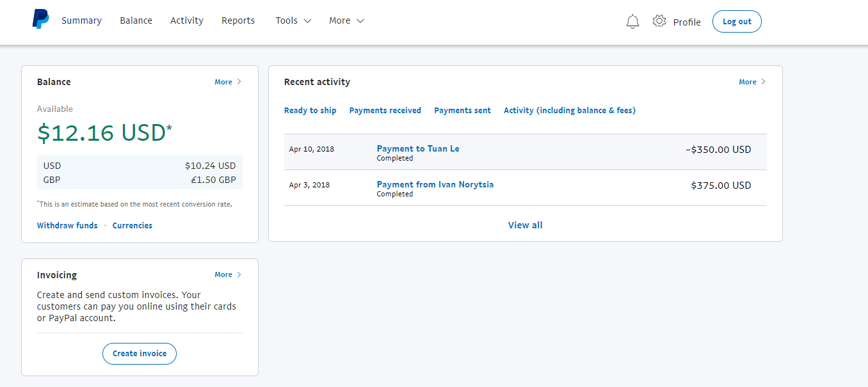868x387 pixels.
Task: Open Payment to Tuan Le transaction
Action: pos(418,148)
